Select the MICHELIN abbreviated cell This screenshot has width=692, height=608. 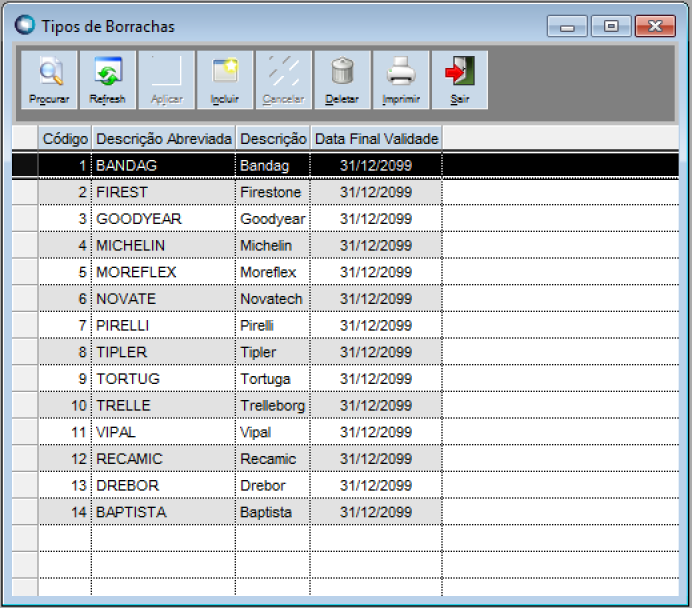[x=163, y=245]
